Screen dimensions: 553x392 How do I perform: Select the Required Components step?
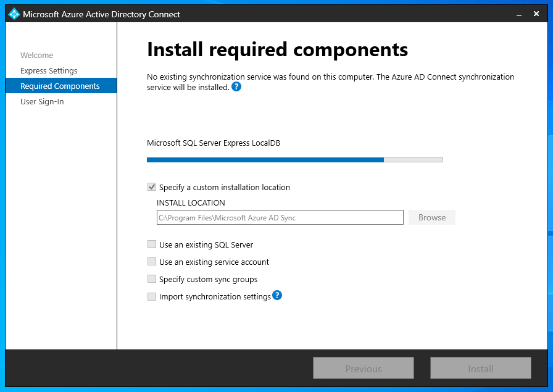pyautogui.click(x=61, y=86)
